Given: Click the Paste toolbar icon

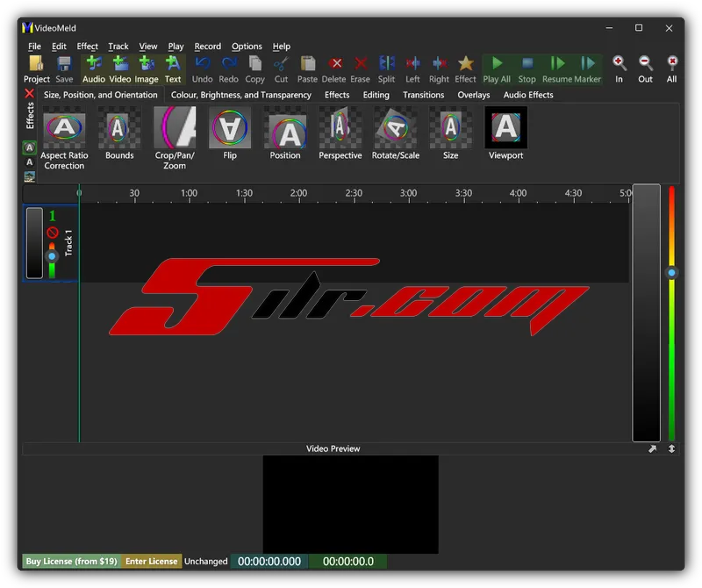Looking at the screenshot, I should [x=307, y=69].
